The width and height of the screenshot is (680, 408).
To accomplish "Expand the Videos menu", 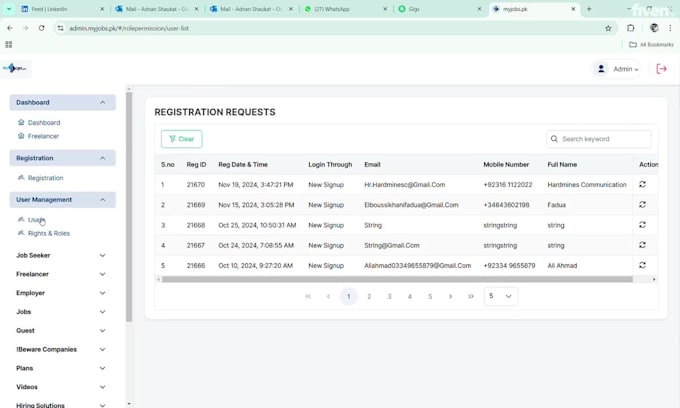I will [61, 387].
